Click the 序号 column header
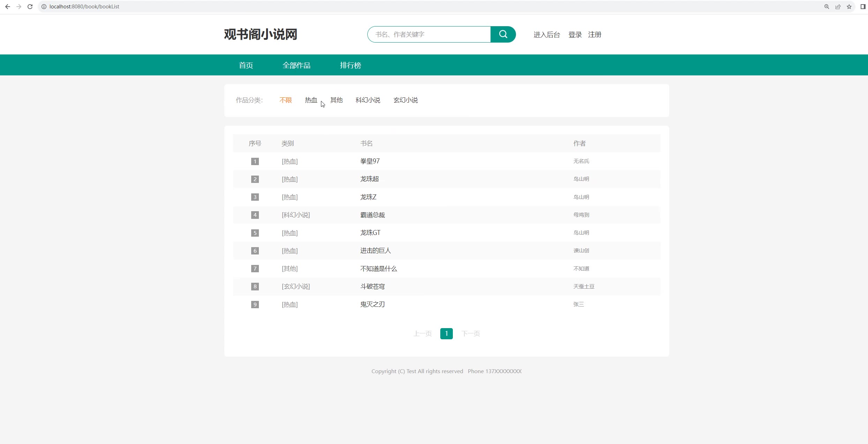This screenshot has height=444, width=868. (x=255, y=143)
